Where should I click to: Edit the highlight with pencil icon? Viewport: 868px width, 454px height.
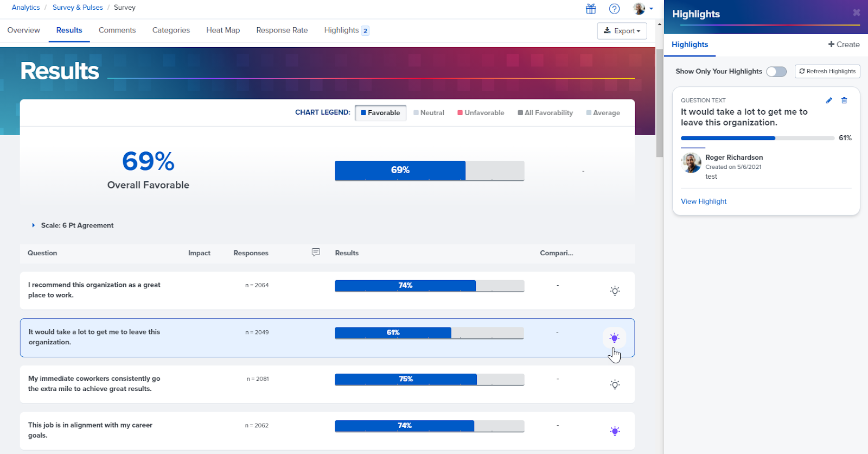[x=829, y=100]
